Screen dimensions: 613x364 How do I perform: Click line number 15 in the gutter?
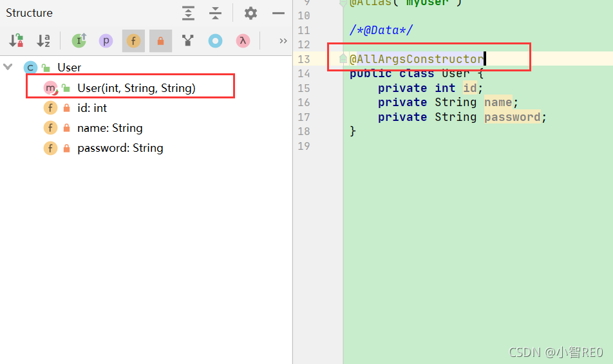click(x=304, y=88)
